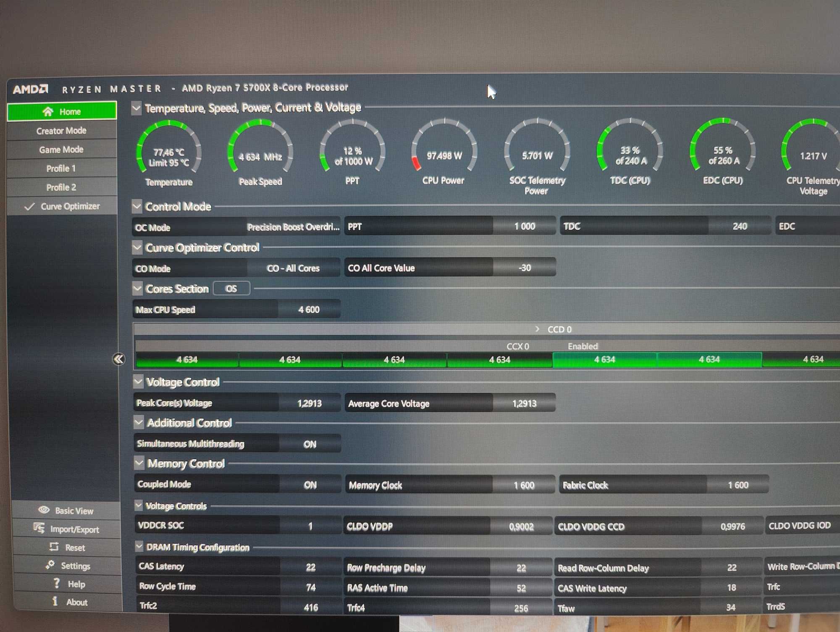Click the Help question mark icon
The height and width of the screenshot is (632, 840).
point(57,583)
